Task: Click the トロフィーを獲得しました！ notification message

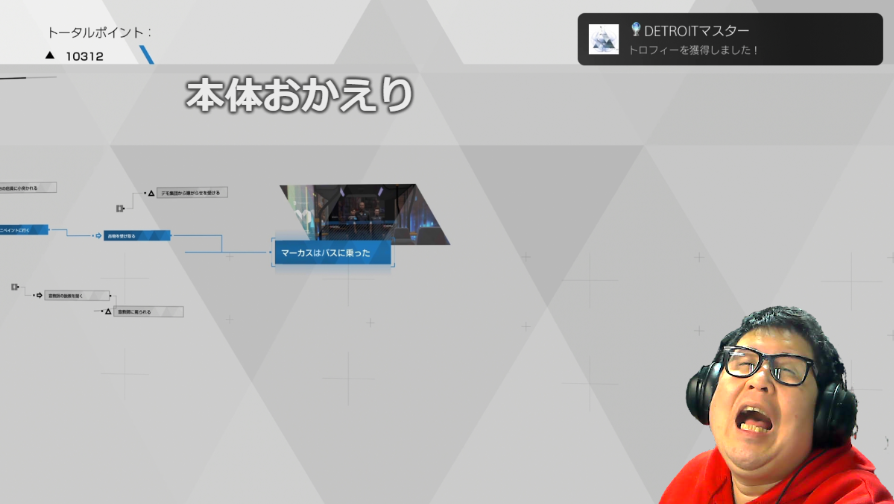Action: click(x=693, y=50)
